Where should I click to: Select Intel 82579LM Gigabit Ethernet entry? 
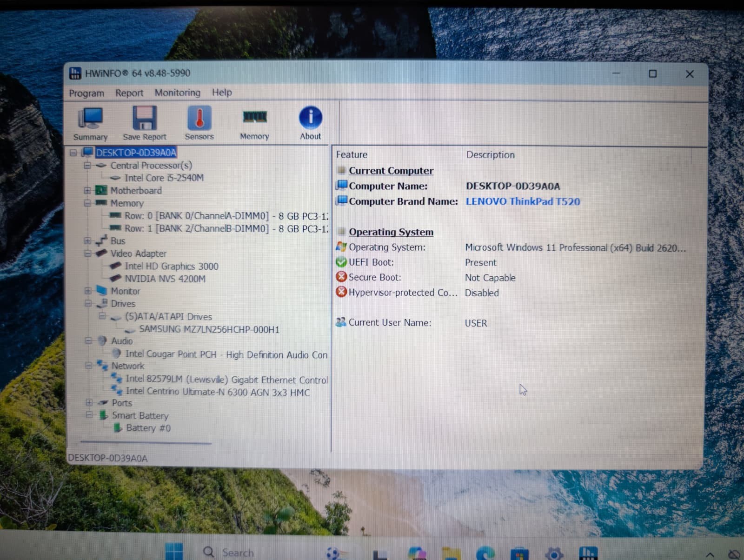click(226, 380)
